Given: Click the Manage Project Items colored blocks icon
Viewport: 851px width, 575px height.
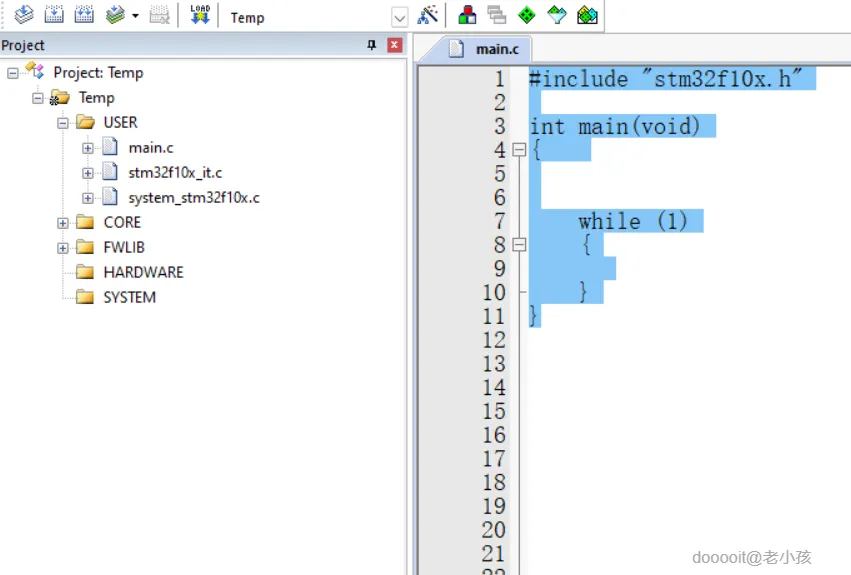Looking at the screenshot, I should pos(467,15).
